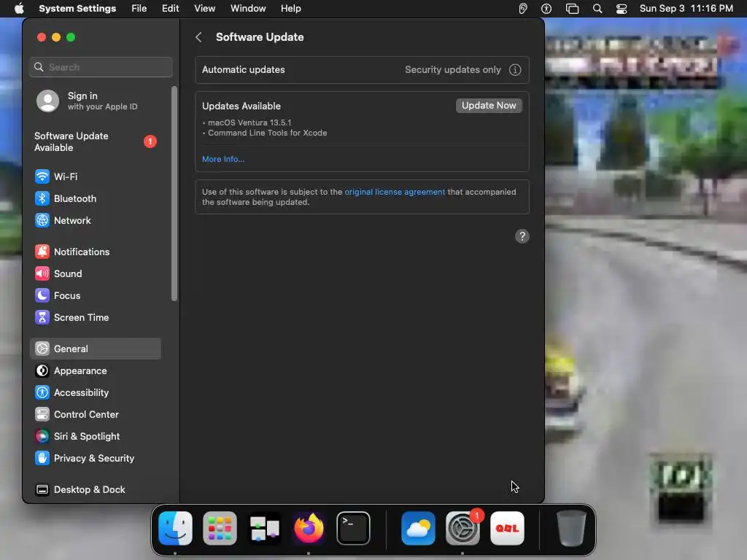Click the 'macOS Ventura 13.5.1' update entry
Image resolution: width=747 pixels, height=560 pixels.
click(249, 122)
